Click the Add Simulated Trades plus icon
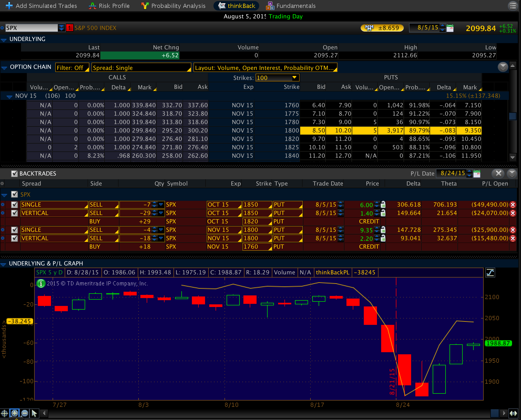 9,6
